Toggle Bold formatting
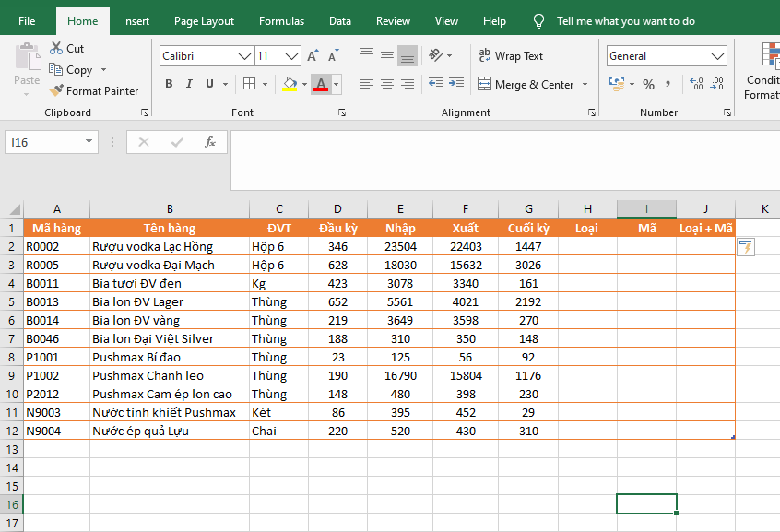The width and height of the screenshot is (780, 532). (x=169, y=84)
